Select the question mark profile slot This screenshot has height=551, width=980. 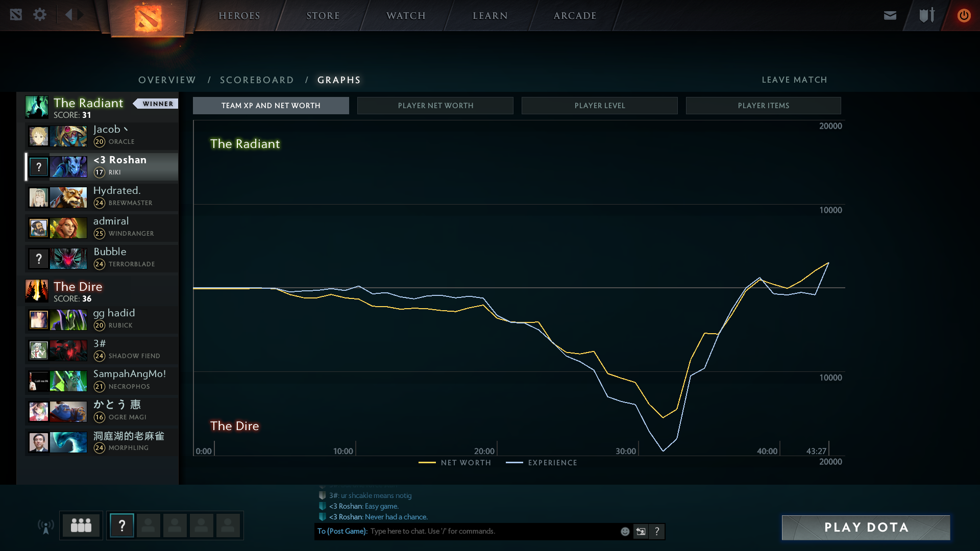122,525
